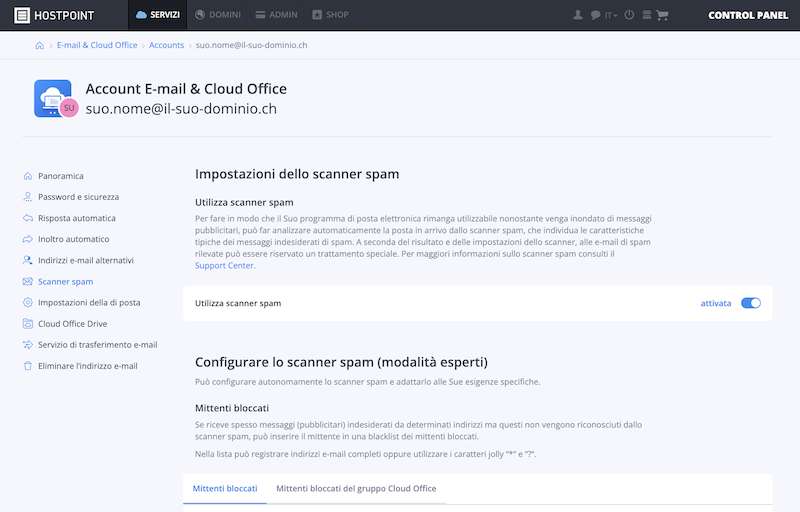The width and height of the screenshot is (800, 512).
Task: Open Indirizzi e-mail alternativi
Action: [x=78, y=261]
